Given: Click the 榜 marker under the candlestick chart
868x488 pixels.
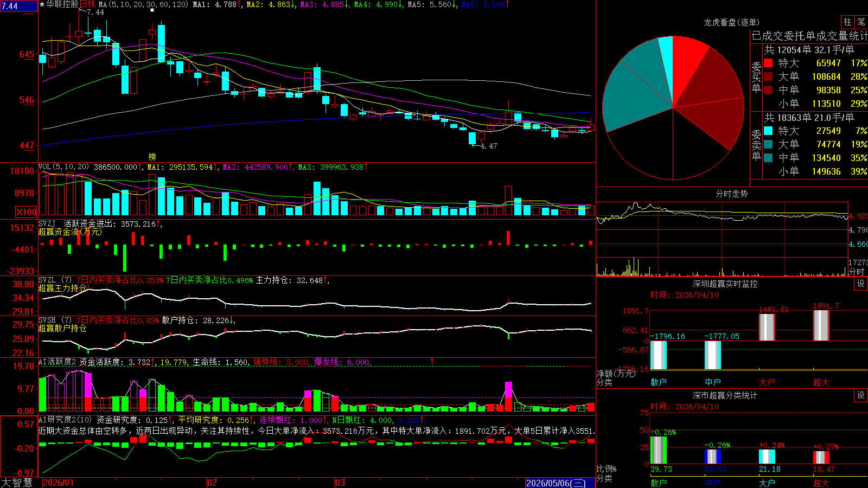Looking at the screenshot, I should [x=152, y=157].
